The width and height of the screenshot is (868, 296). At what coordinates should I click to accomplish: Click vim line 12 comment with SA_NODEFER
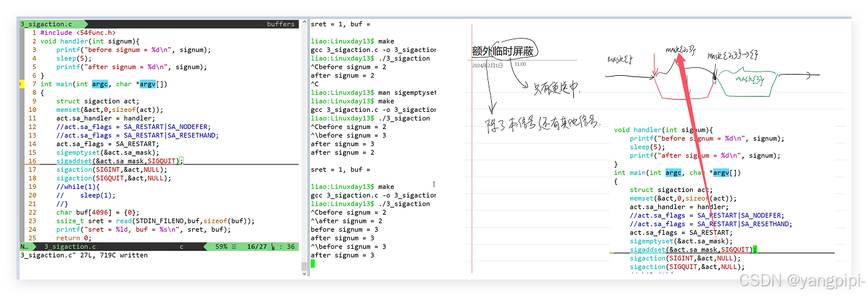[x=133, y=127]
